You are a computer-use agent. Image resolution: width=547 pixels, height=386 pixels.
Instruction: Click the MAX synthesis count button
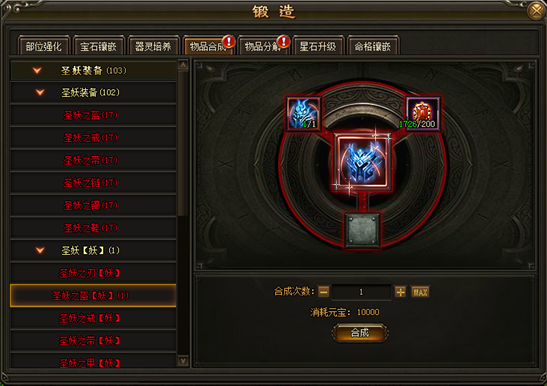pos(420,292)
